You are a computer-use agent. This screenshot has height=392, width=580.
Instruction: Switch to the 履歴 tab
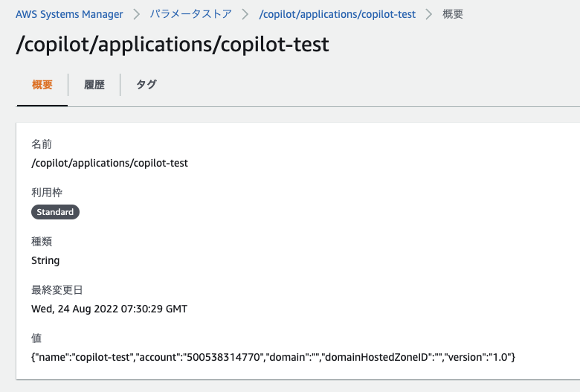tap(94, 85)
